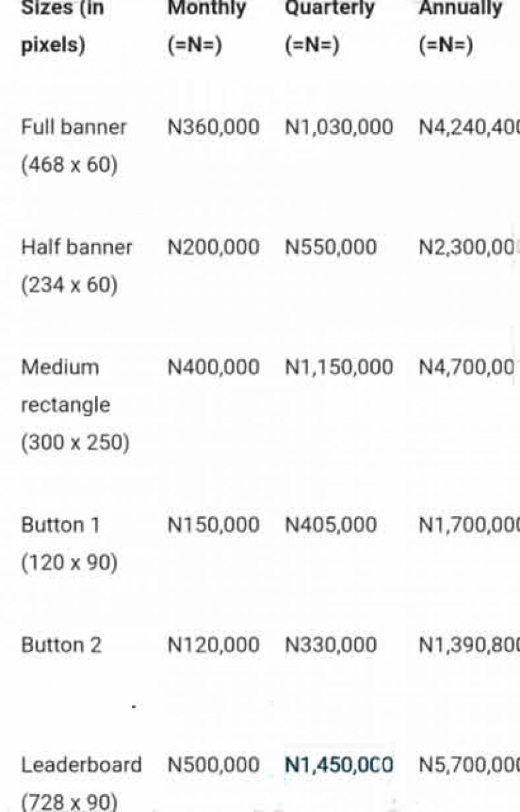Click the Annually column header
Screen dimensions: 520x812
coord(461,26)
